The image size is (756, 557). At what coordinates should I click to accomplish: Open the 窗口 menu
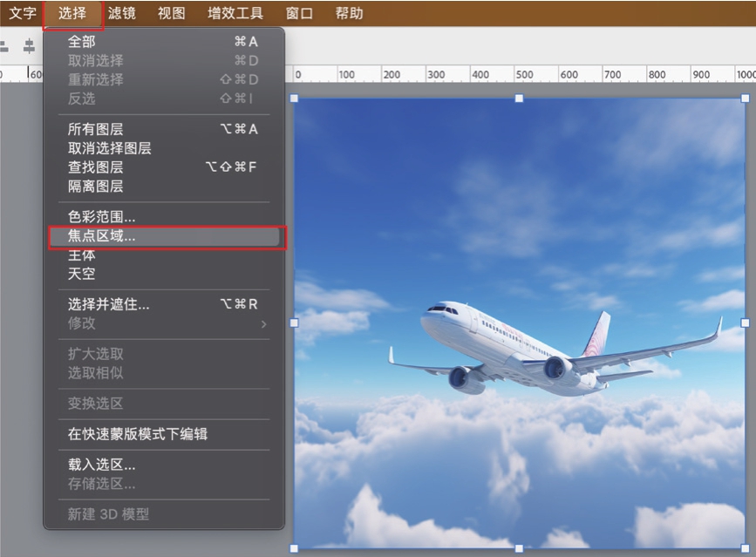(299, 13)
